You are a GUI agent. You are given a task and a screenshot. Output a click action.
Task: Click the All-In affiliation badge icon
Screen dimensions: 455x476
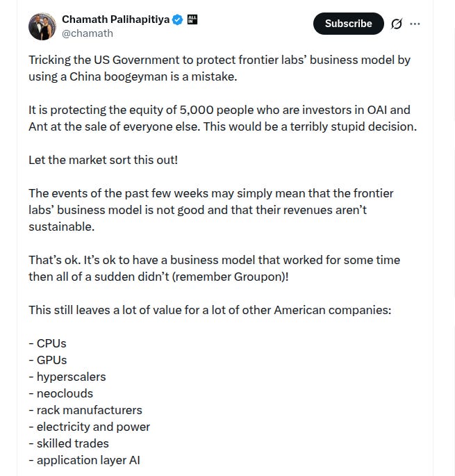pos(192,19)
